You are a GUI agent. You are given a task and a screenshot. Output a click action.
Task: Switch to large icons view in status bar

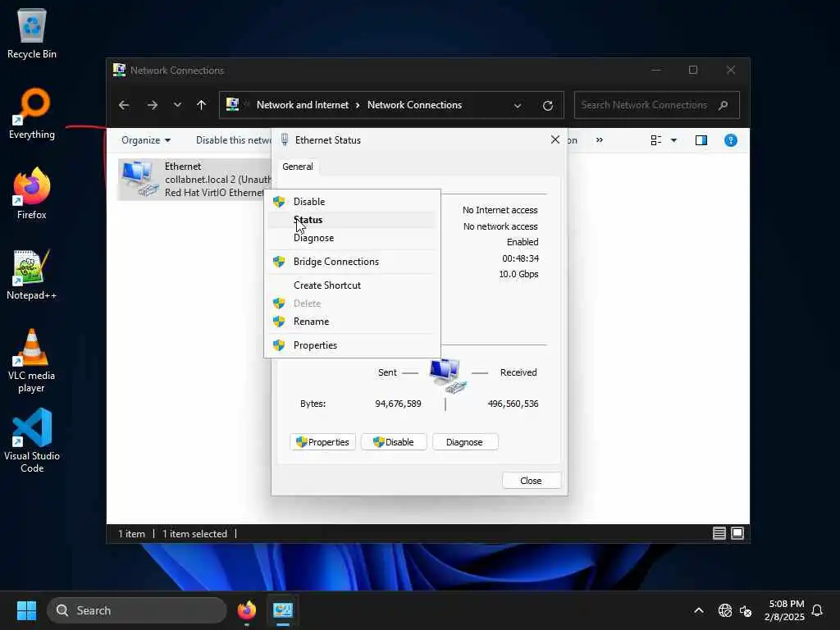(x=737, y=533)
